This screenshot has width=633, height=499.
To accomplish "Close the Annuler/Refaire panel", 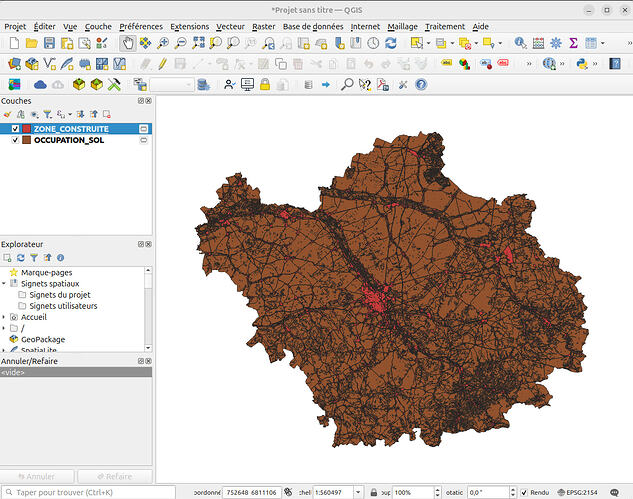I will pos(149,361).
